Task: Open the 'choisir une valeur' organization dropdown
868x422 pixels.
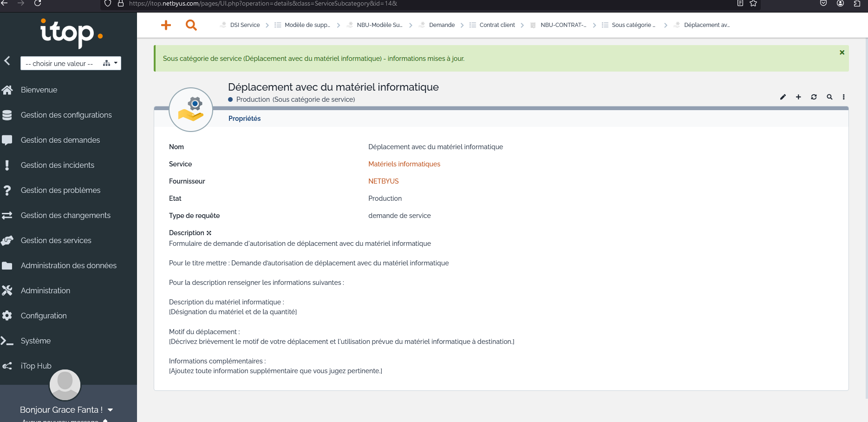Action: point(71,63)
